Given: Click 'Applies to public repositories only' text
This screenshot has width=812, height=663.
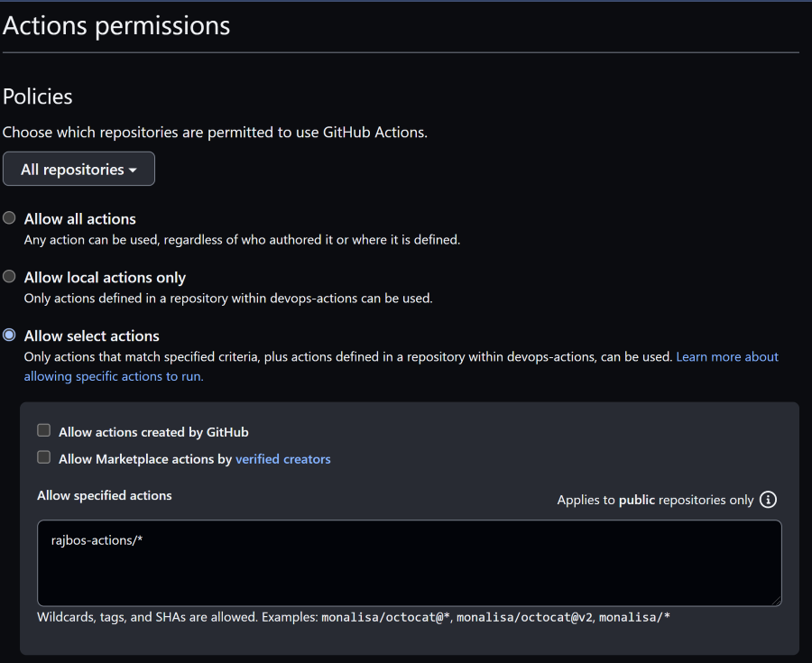Looking at the screenshot, I should click(x=655, y=500).
